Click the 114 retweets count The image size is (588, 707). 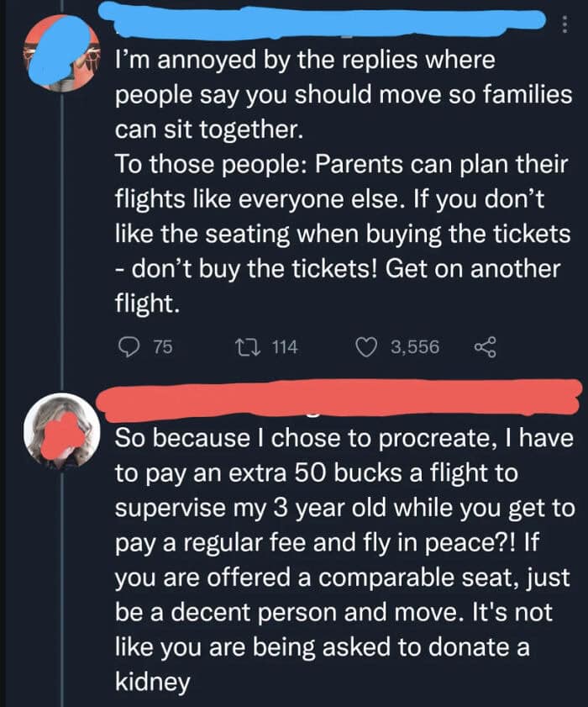(x=286, y=346)
